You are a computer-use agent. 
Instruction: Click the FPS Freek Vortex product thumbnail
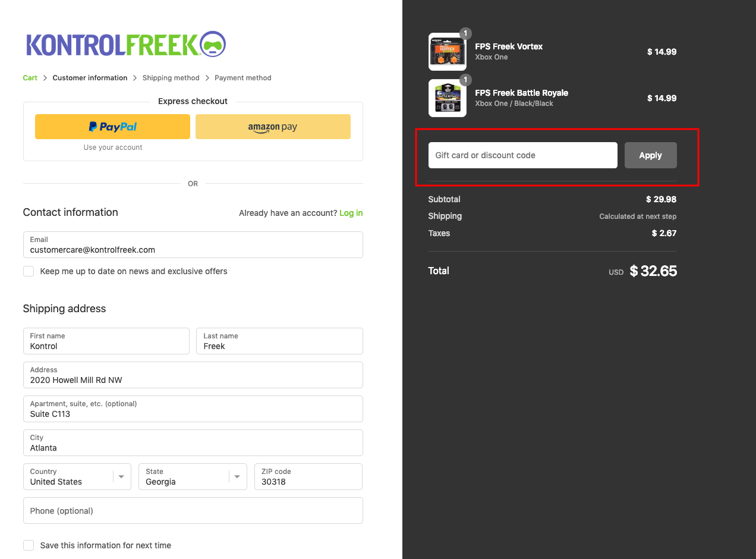447,52
